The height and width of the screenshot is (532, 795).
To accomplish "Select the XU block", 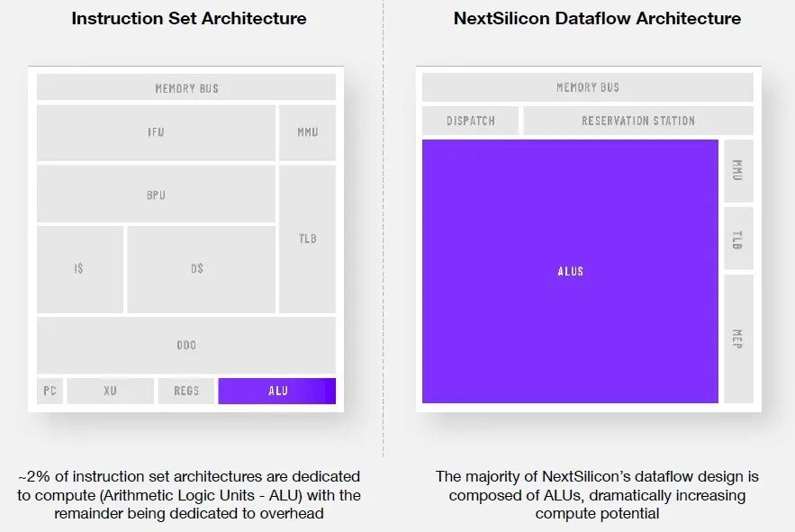I will pos(110,391).
